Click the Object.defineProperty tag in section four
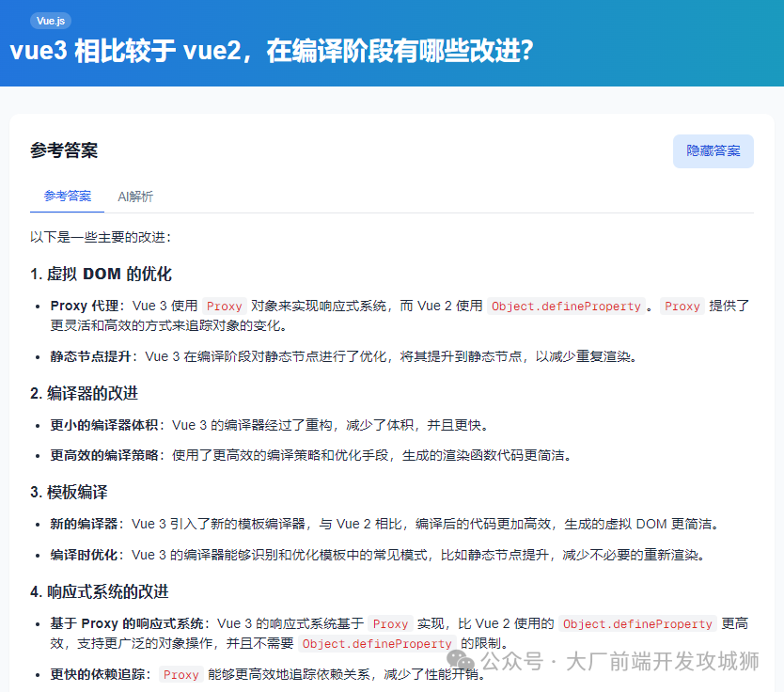 coord(637,623)
